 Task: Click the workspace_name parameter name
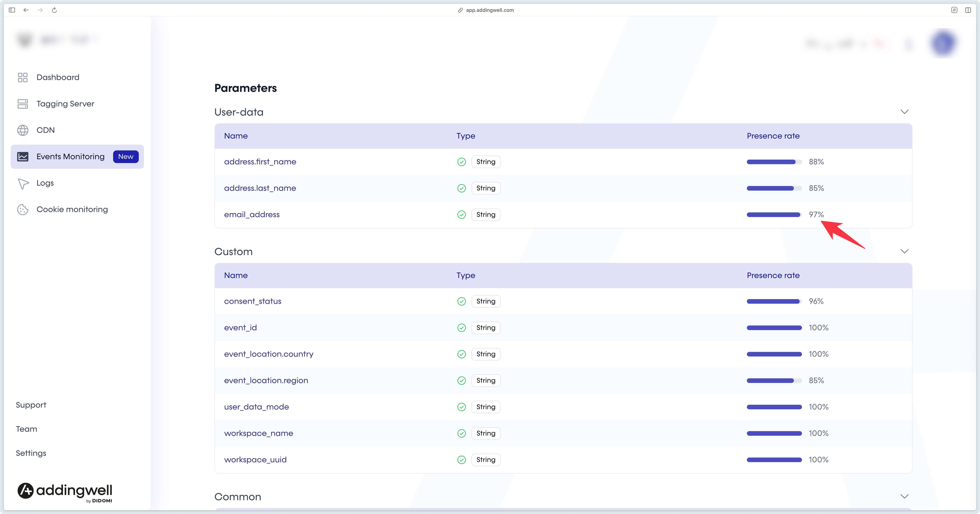259,434
